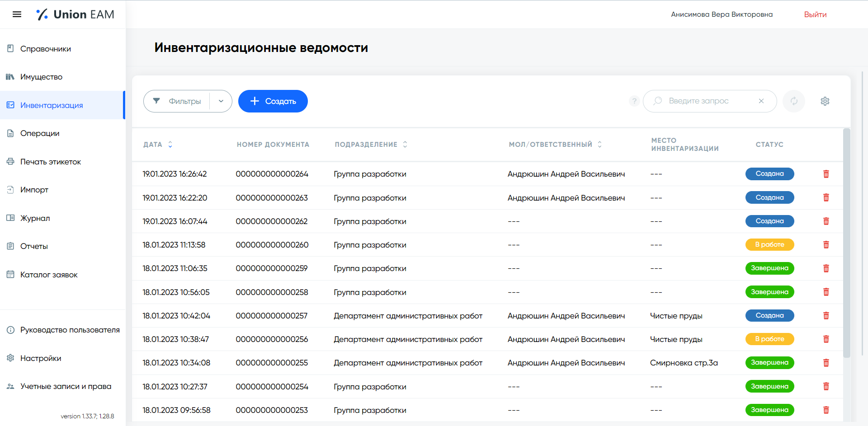The height and width of the screenshot is (426, 868).
Task: Click Завершена status of document 259
Action: pos(769,268)
